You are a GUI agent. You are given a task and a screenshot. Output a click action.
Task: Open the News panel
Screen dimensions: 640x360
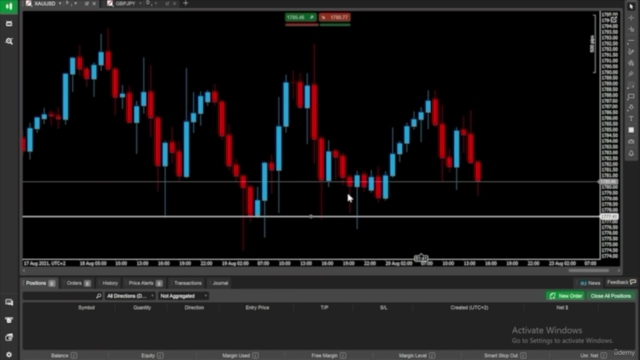pos(590,283)
